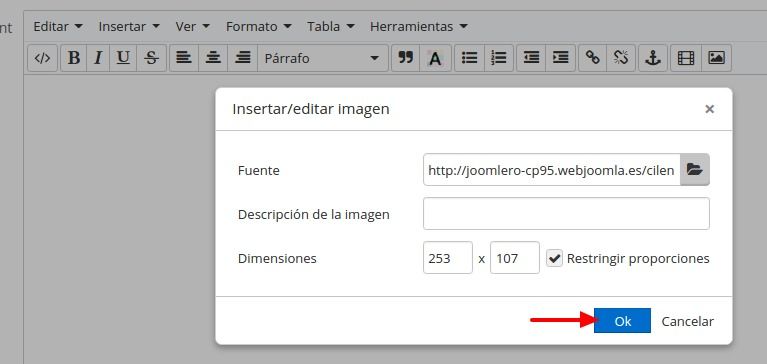Insert an anchor
Viewport: 767px width, 364px height.
(x=653, y=58)
